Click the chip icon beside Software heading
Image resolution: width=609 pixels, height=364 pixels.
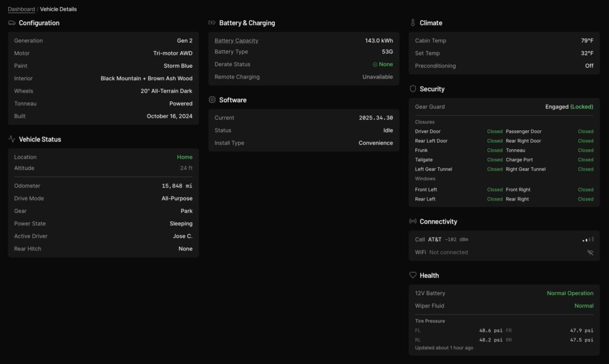(212, 100)
